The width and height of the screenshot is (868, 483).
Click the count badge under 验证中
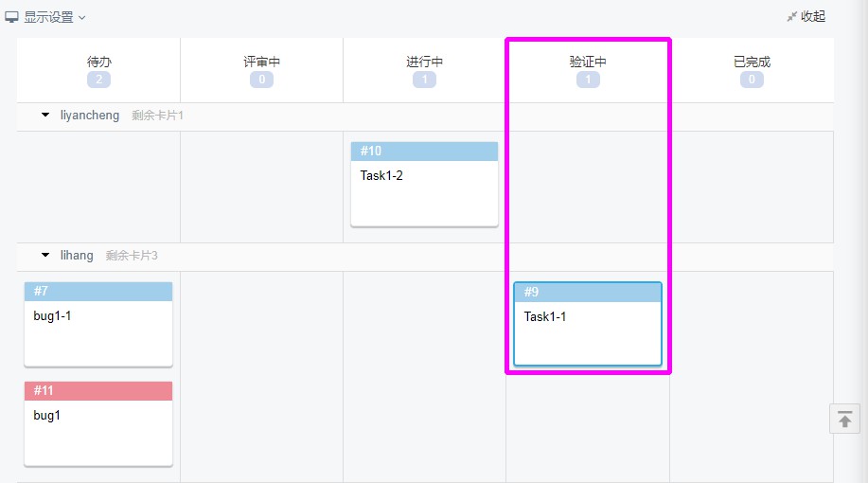click(x=588, y=80)
